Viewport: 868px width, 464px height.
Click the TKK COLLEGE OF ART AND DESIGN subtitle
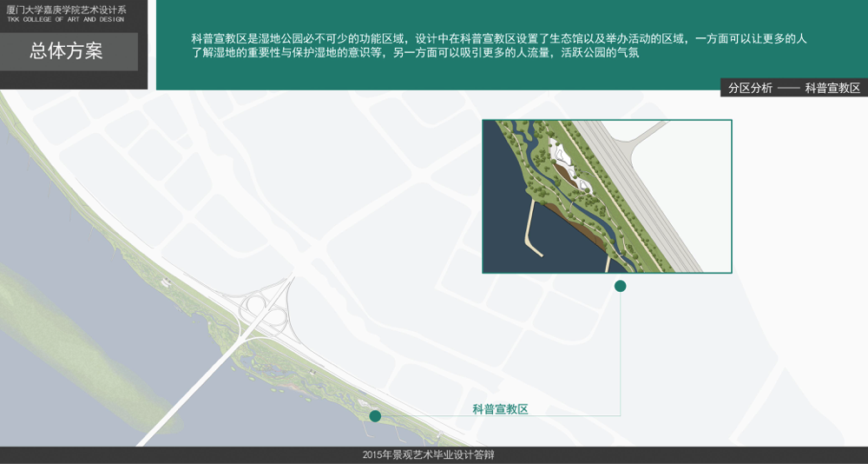(x=65, y=19)
